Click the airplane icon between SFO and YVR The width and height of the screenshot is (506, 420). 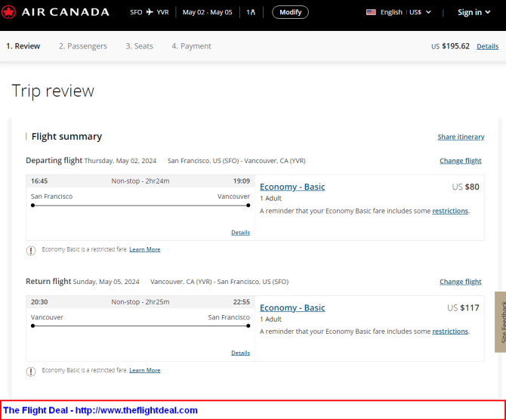150,12
